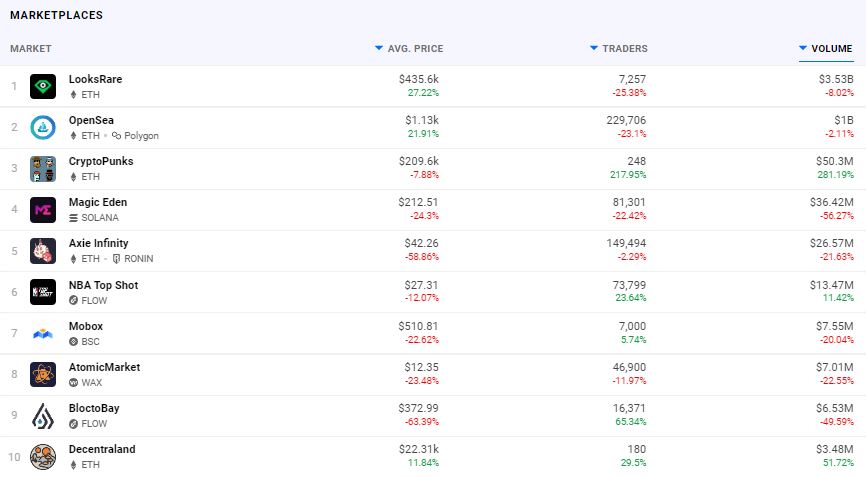This screenshot has height=477, width=866.
Task: Click the MARKET column header
Action: pyautogui.click(x=30, y=49)
